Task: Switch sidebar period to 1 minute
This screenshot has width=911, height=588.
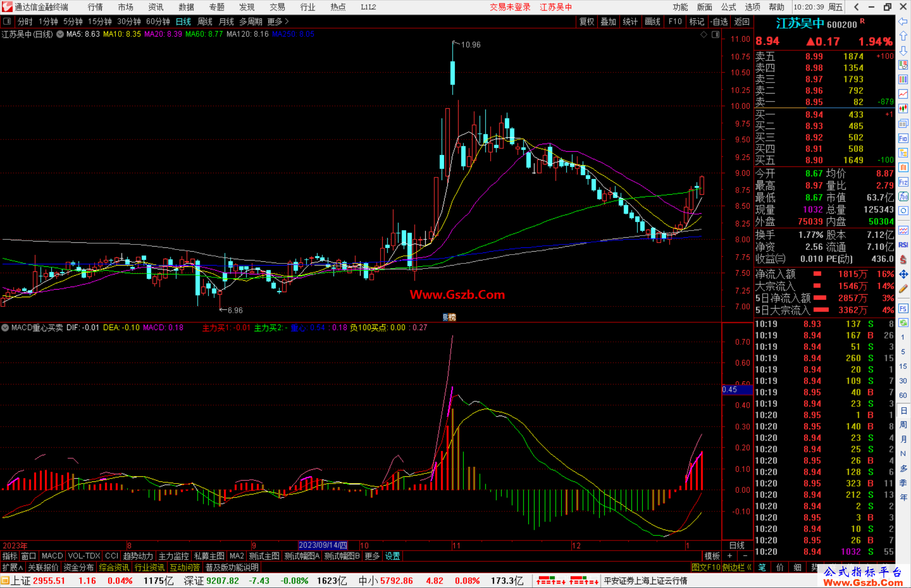Action: (903, 337)
